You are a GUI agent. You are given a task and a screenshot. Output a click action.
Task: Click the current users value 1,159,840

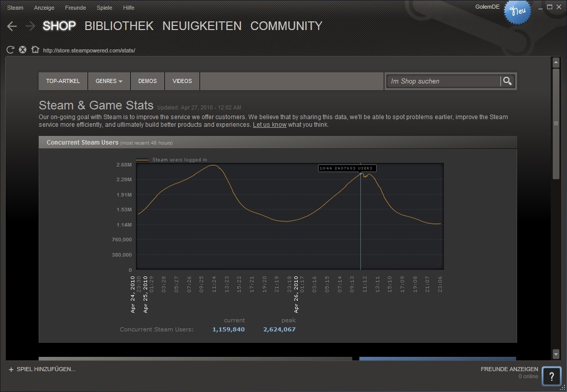[x=229, y=329]
